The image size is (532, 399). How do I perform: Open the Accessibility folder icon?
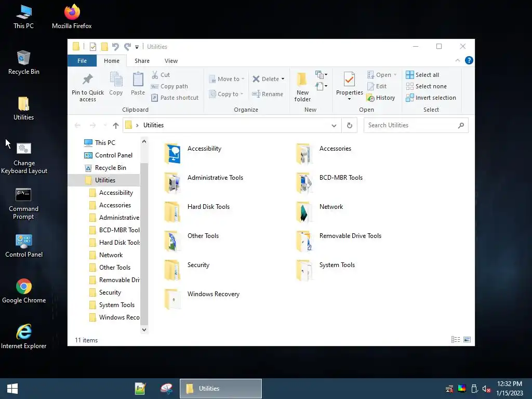172,153
